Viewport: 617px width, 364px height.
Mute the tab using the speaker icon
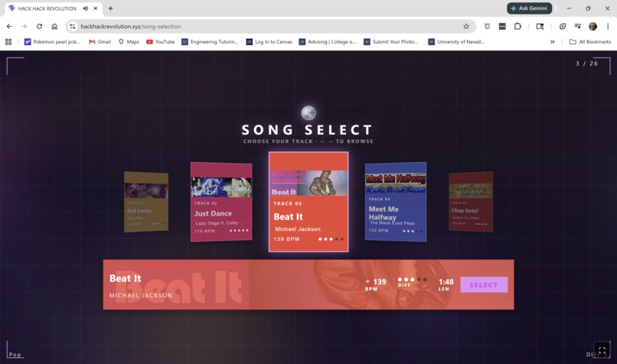[x=86, y=8]
